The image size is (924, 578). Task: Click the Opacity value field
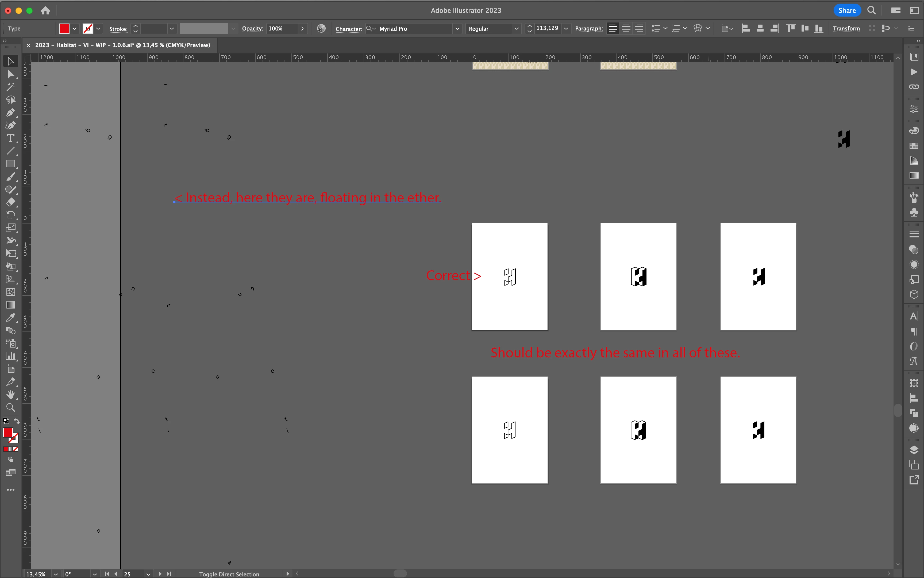pyautogui.click(x=282, y=29)
